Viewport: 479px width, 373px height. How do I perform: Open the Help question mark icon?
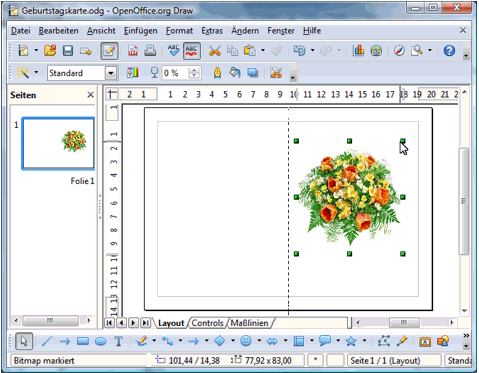449,51
